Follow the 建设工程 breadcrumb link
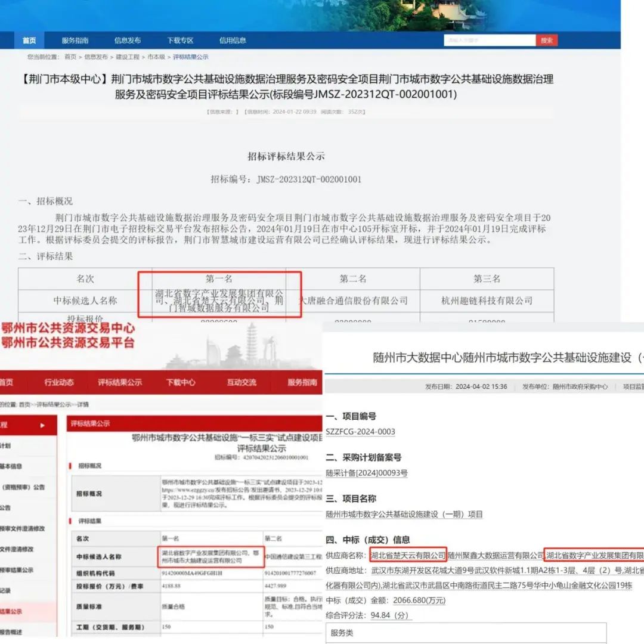This screenshot has height=644, width=644. point(128,57)
